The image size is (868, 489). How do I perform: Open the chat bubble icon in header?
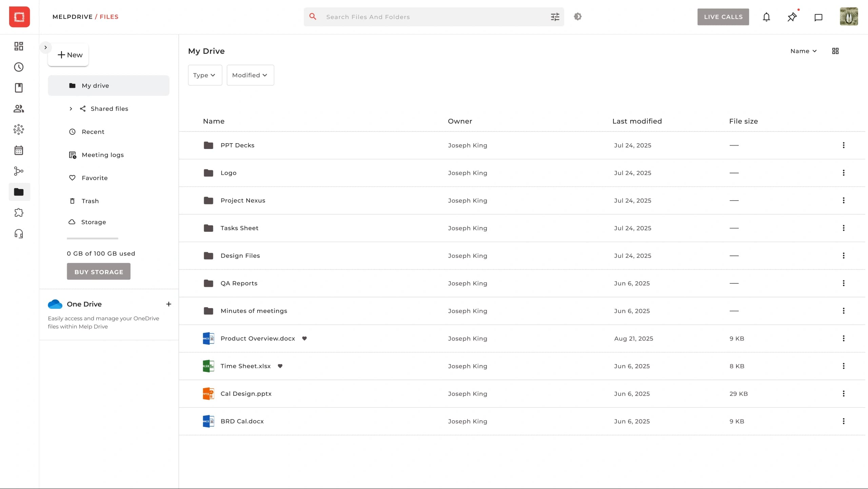[818, 17]
